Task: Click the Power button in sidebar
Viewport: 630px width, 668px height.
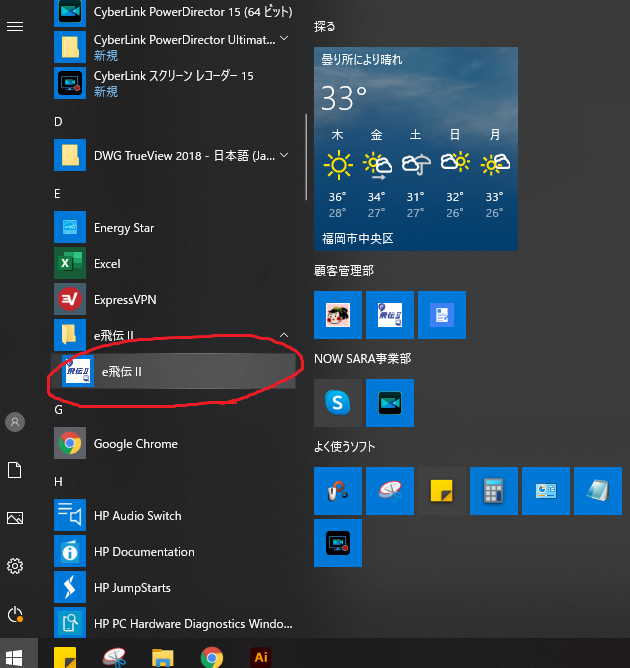Action: tap(15, 614)
